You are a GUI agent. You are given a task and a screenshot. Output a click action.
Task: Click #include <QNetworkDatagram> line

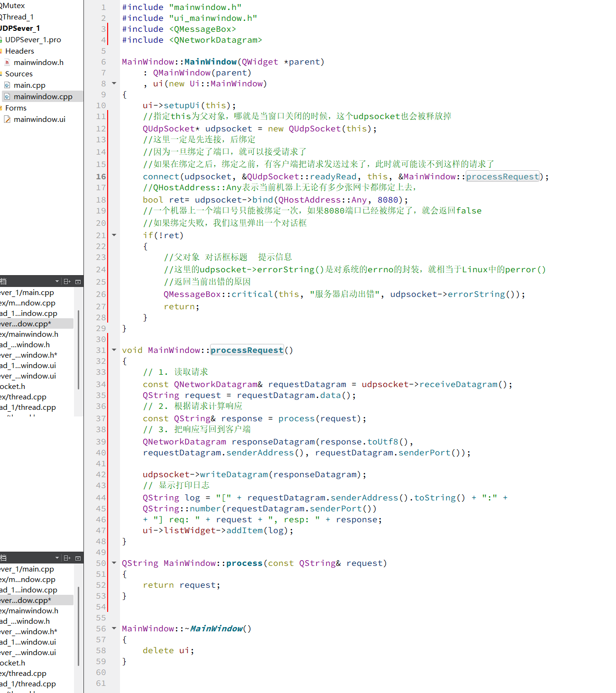click(x=192, y=40)
